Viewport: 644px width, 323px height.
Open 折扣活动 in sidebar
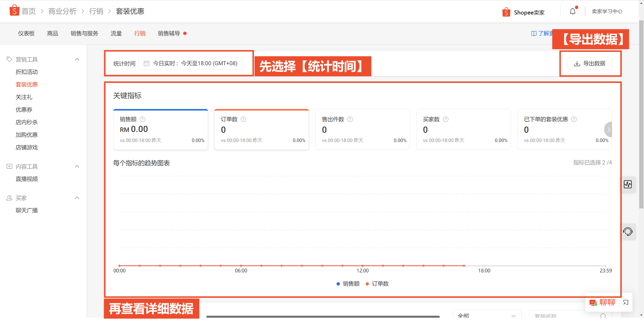26,72
